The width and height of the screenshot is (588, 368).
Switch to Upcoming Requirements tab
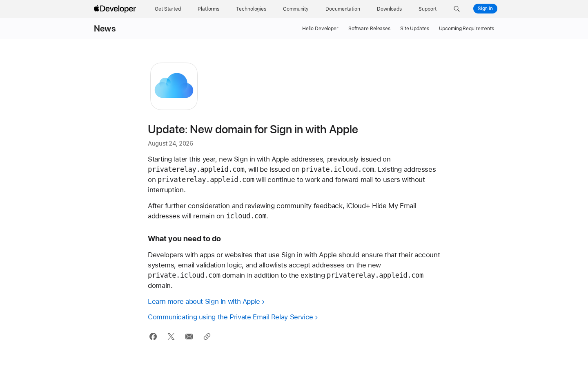[x=466, y=29]
